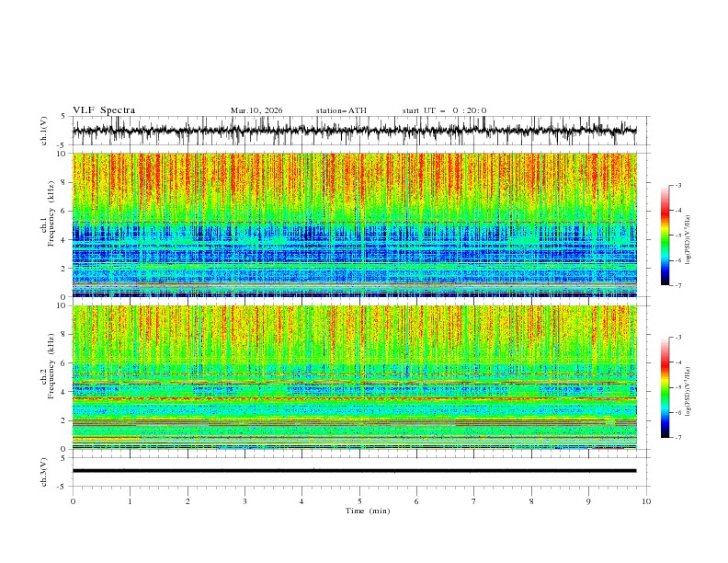The image size is (728, 563).
Task: Click the date 'Mar.10, 2026'
Action: [x=256, y=110]
